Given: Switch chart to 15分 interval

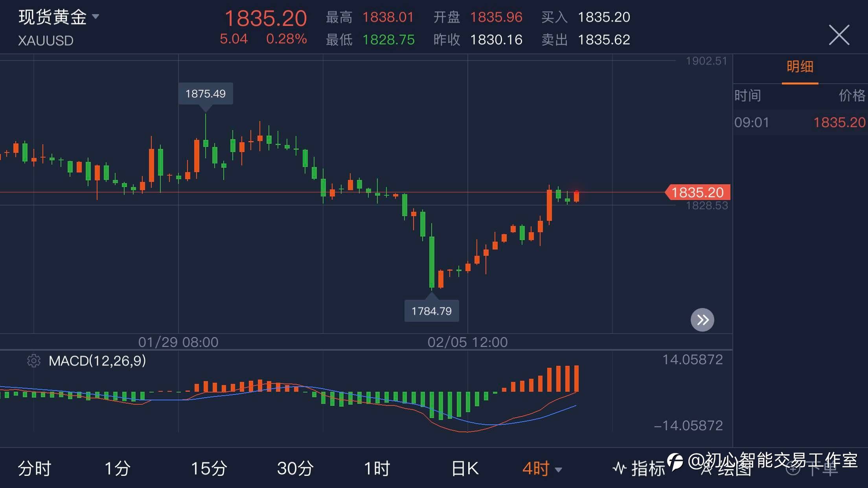Looking at the screenshot, I should click(209, 468).
